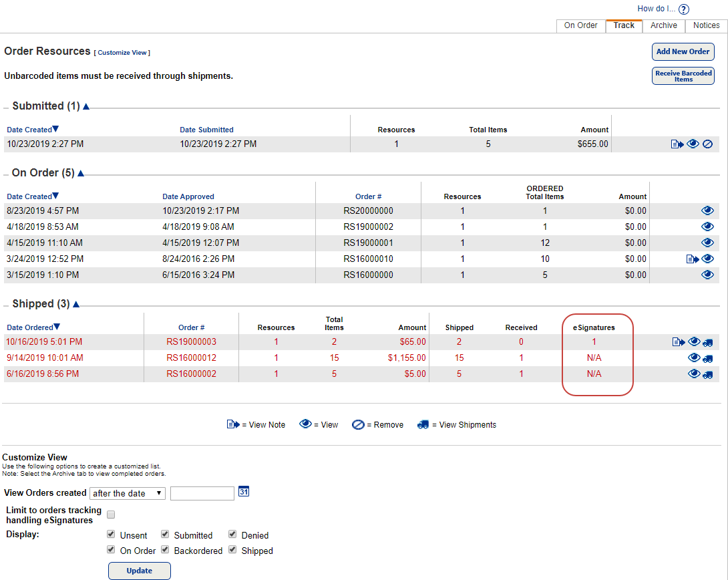This screenshot has height=580, width=728.
Task: Sort Submitted section by Date Created
Action: click(x=33, y=130)
